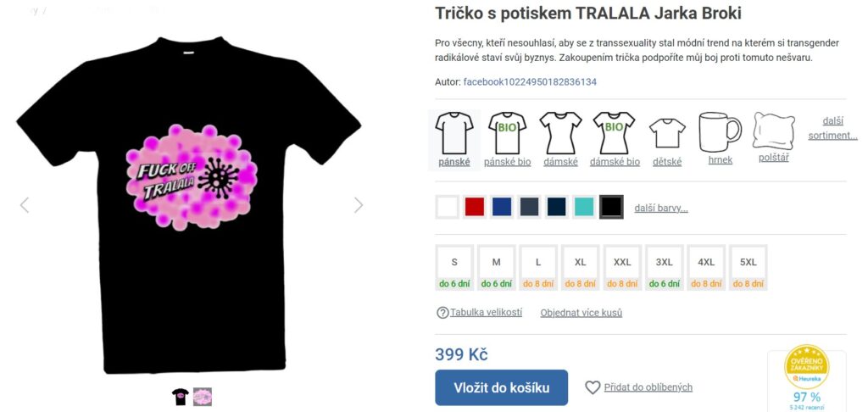Click Vložit do košíku button
The height and width of the screenshot is (412, 868).
coord(502,387)
